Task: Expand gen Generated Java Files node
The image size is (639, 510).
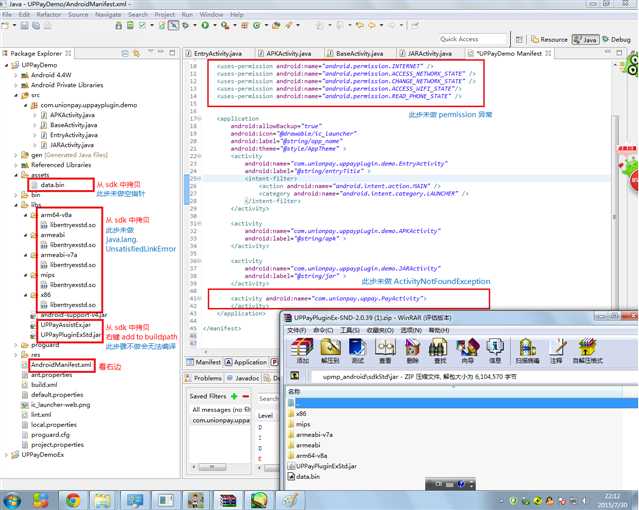Action: click(x=15, y=155)
